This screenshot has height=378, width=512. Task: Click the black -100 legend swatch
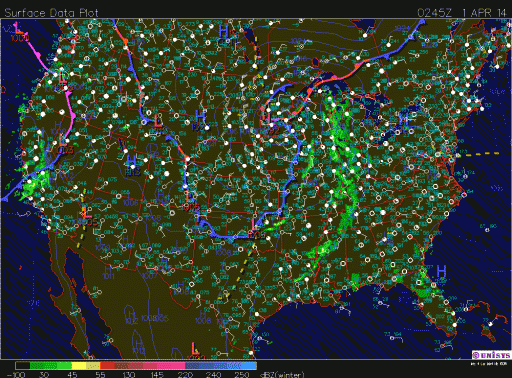tap(23, 366)
